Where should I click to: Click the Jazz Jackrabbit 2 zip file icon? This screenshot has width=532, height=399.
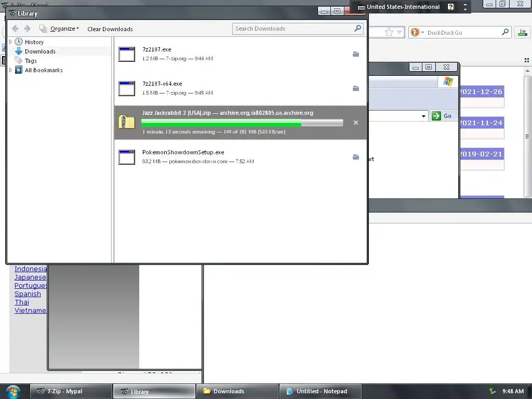click(x=127, y=122)
